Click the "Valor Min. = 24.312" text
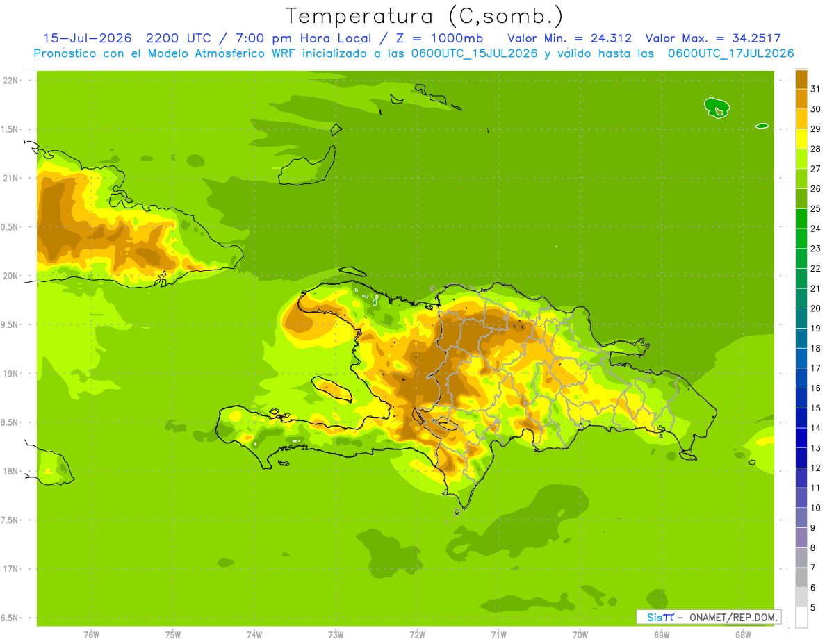The width and height of the screenshot is (834, 644). click(x=570, y=38)
